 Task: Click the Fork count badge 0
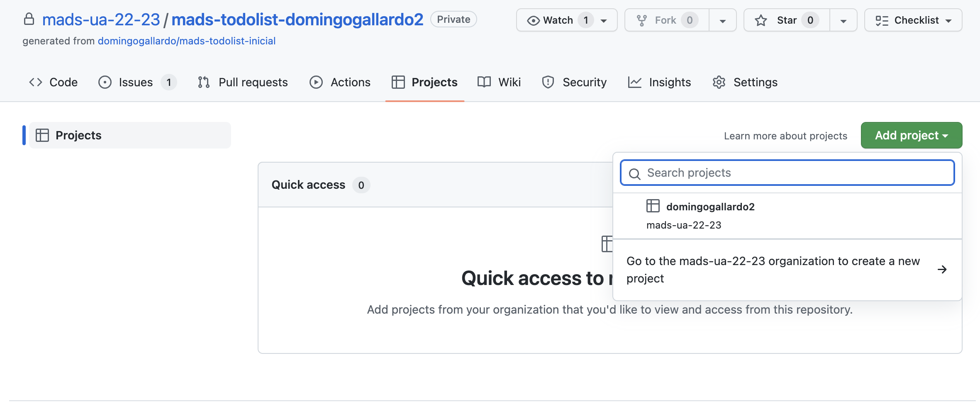[690, 20]
